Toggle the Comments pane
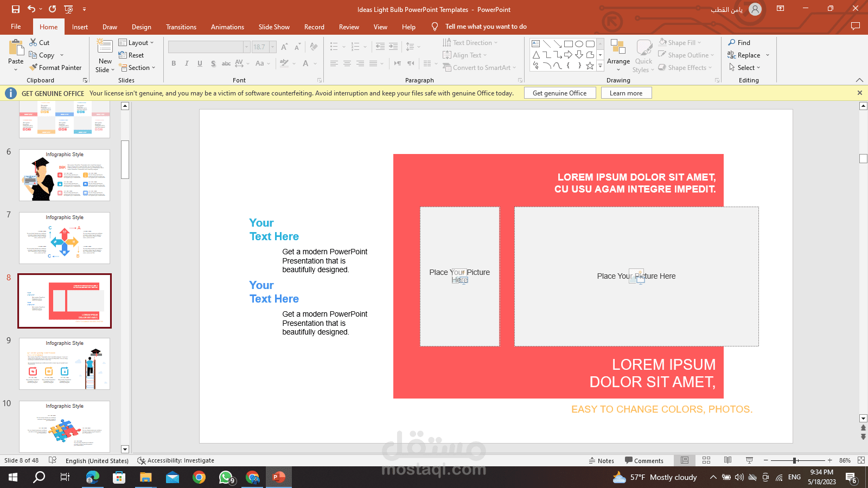The width and height of the screenshot is (868, 488). coord(644,460)
